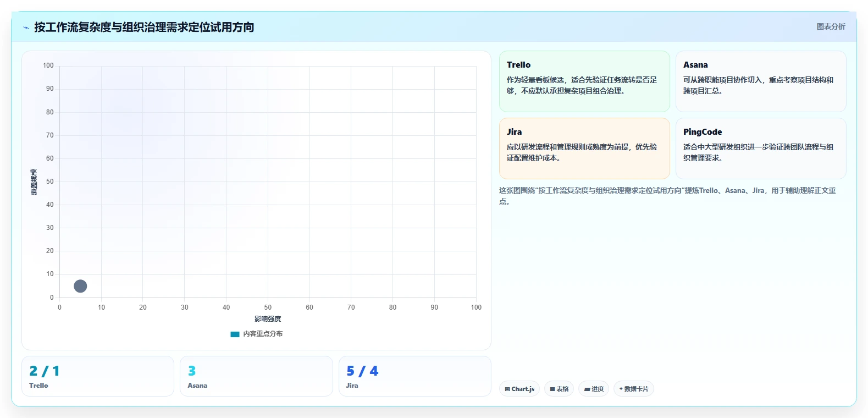868x418 pixels.
Task: Toggle the 内容重点分布 legend color box
Action: click(x=235, y=334)
